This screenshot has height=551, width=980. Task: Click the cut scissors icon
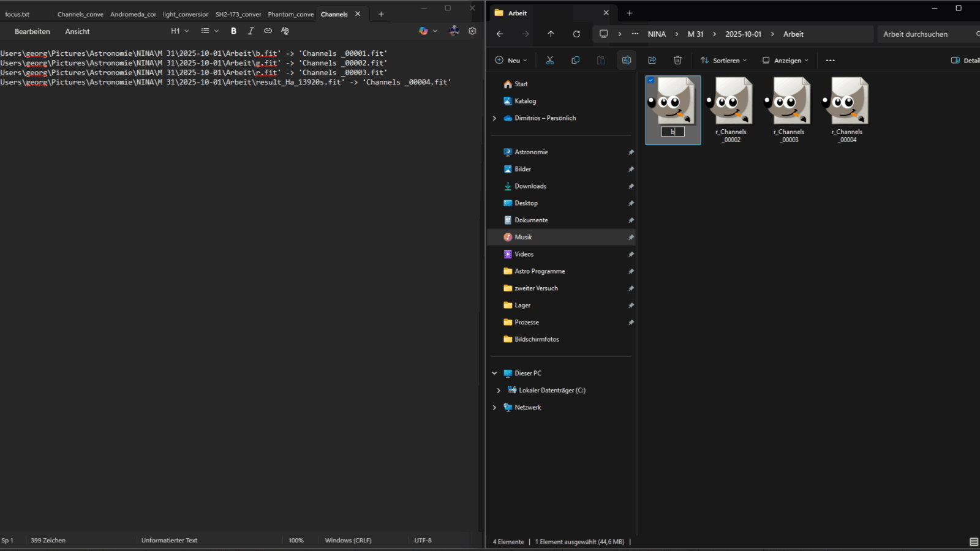click(x=550, y=61)
